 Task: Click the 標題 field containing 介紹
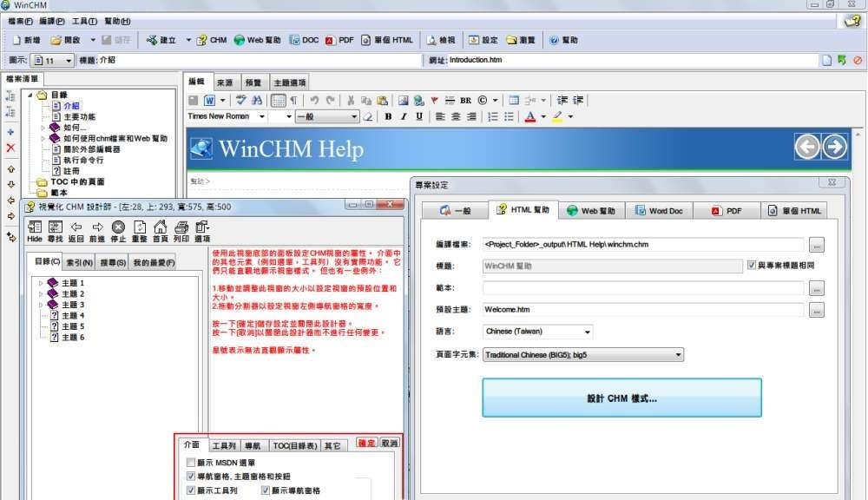260,61
